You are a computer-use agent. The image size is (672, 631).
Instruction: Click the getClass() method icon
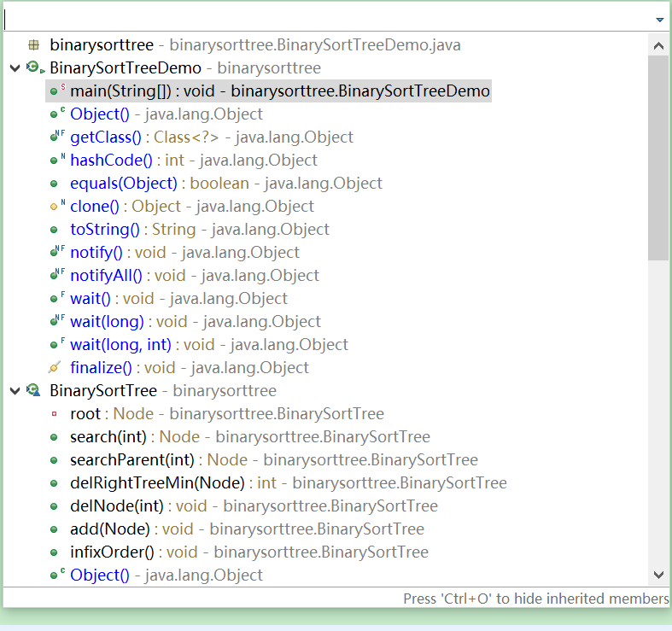click(x=57, y=137)
